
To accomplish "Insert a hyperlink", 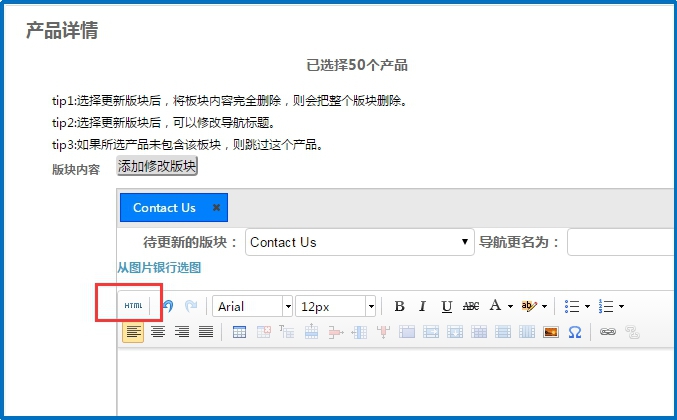I will point(607,332).
